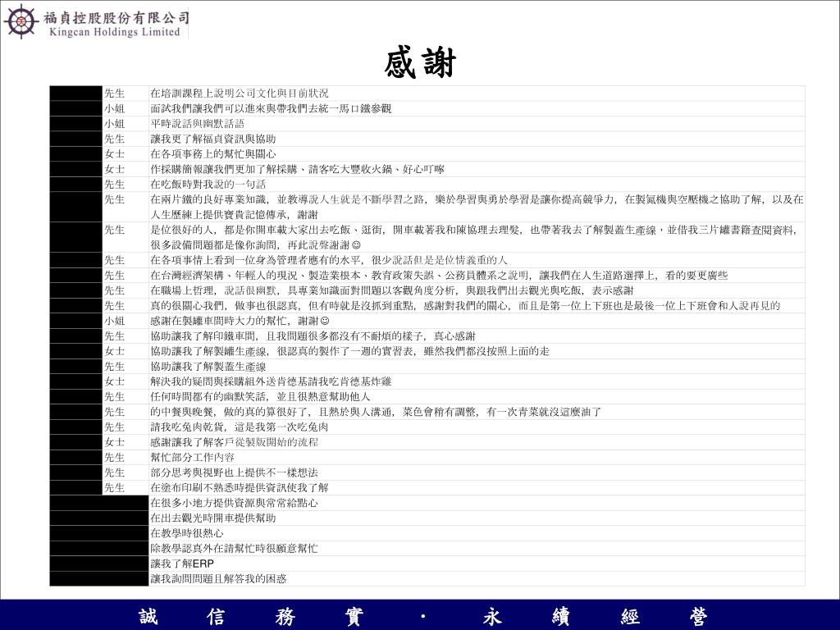Select the 感謝 slide title
This screenshot has width=840, height=630.
(420, 63)
